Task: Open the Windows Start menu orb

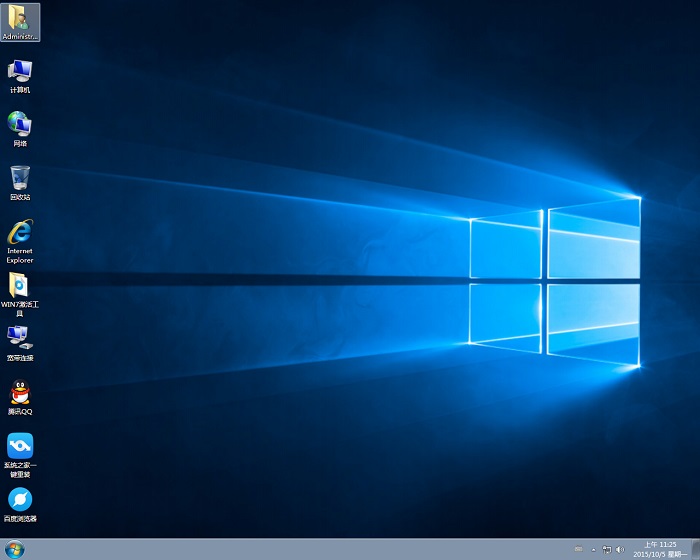Action: click(x=15, y=549)
